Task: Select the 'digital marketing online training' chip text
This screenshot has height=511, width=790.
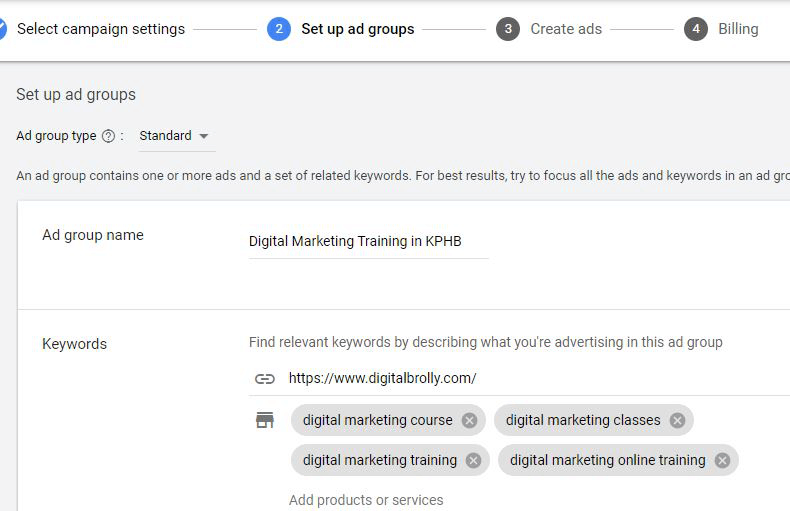Action: click(607, 460)
